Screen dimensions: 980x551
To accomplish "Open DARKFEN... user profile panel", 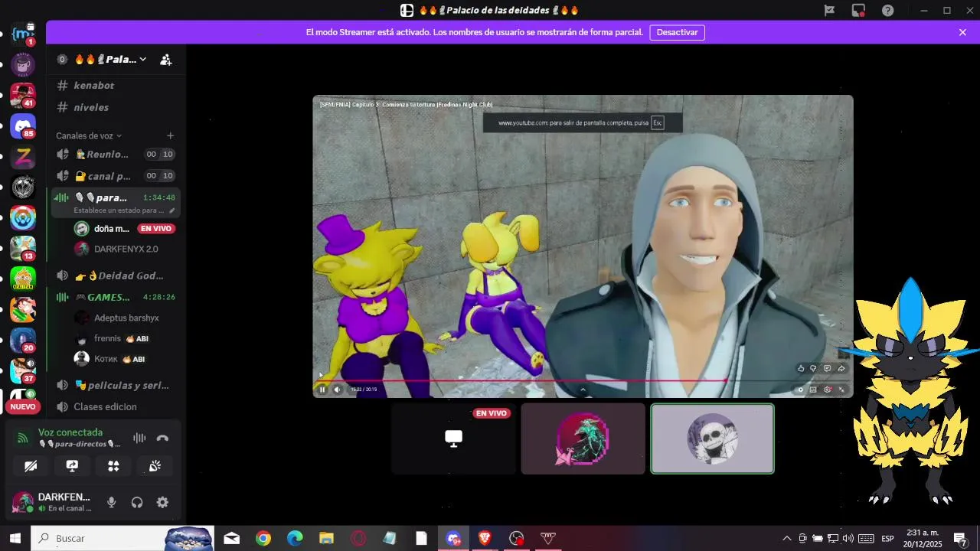I will pos(52,503).
